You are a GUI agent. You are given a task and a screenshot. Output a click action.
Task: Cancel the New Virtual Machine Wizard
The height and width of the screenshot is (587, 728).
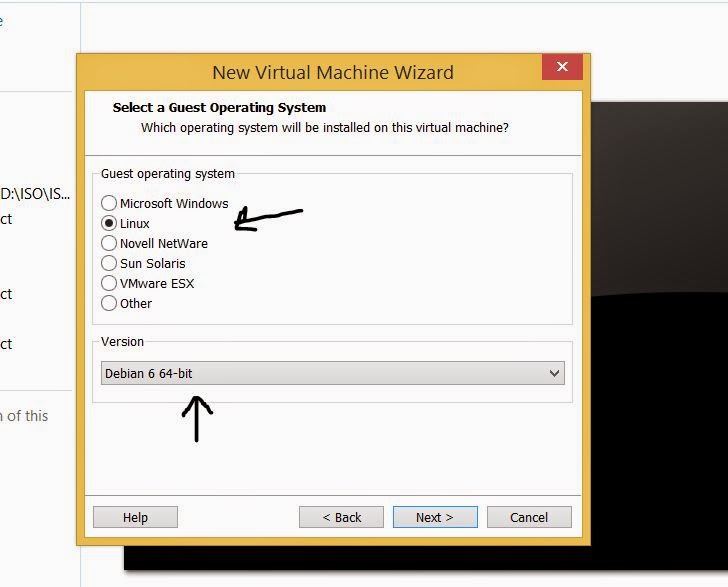529,517
